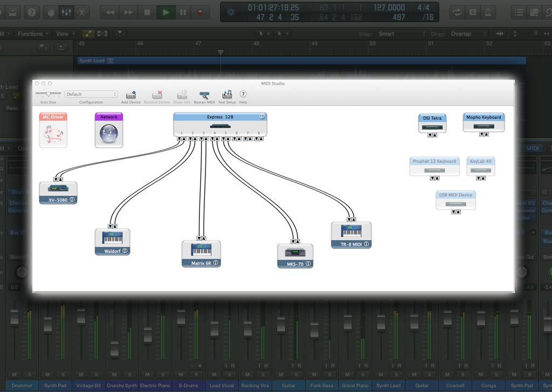The image size is (552, 392).
Task: Click the Rescan MIDI icon
Action: (x=204, y=95)
